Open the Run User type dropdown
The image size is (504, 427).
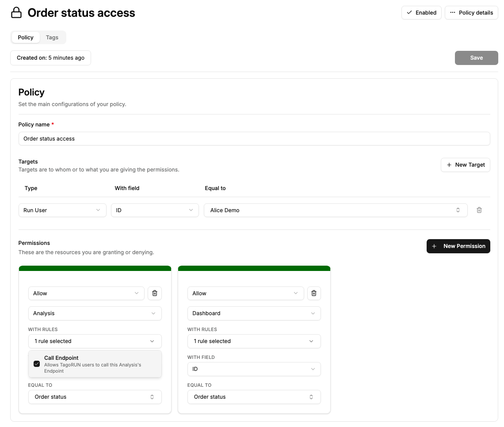click(x=62, y=210)
